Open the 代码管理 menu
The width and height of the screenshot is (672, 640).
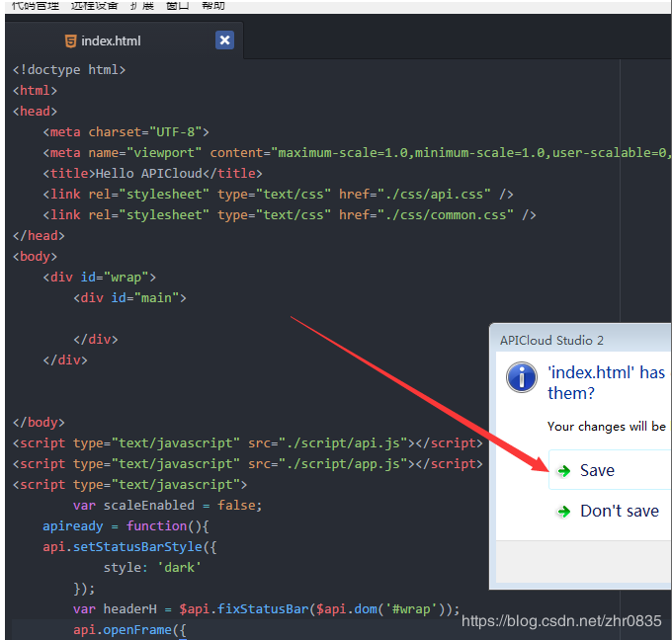[36, 6]
